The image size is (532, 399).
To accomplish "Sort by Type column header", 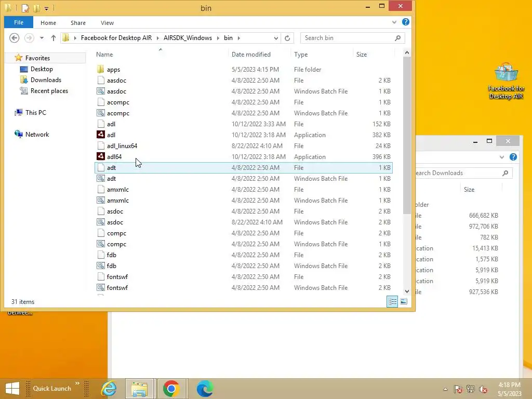I will [x=301, y=54].
